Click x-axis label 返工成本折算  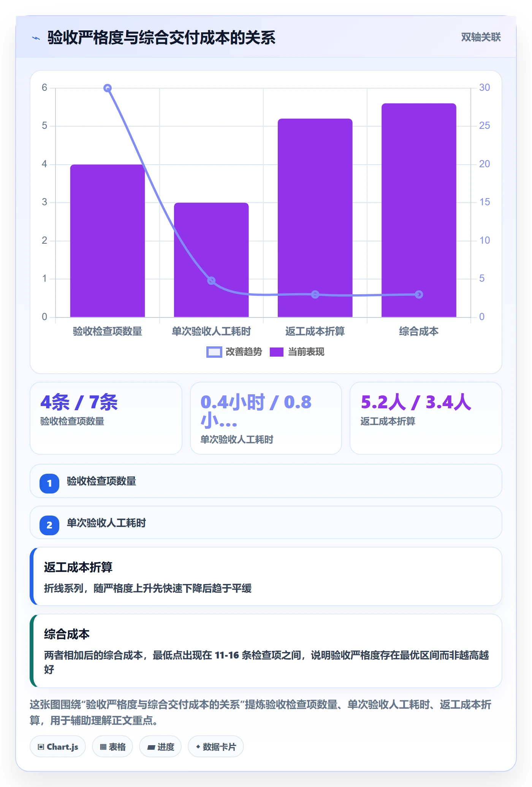tap(315, 332)
